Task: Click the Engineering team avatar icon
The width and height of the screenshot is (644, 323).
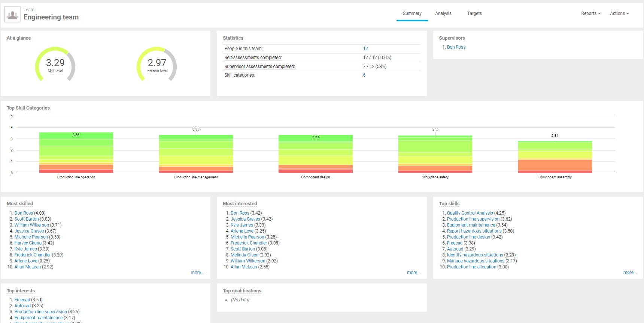Action: [12, 15]
